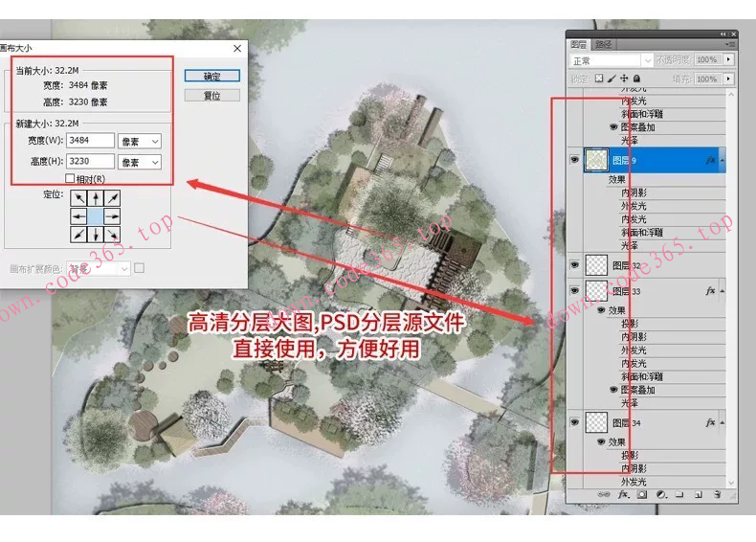Toggle 图案叠加 eye in effects above 图层 9
Screen dimensions: 756x542
pos(613,127)
